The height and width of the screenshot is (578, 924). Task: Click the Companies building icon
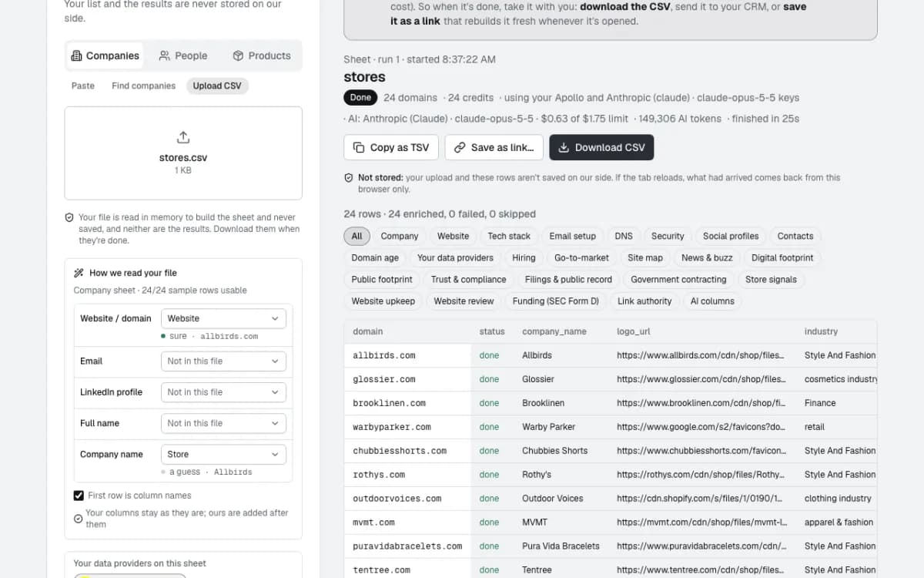point(76,55)
